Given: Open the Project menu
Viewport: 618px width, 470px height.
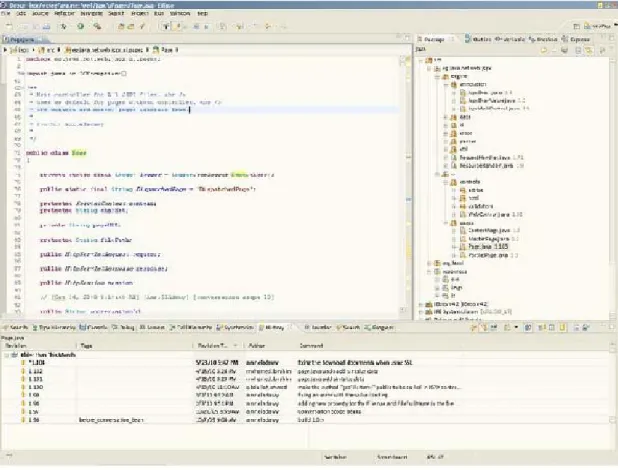Looking at the screenshot, I should 140,13.
